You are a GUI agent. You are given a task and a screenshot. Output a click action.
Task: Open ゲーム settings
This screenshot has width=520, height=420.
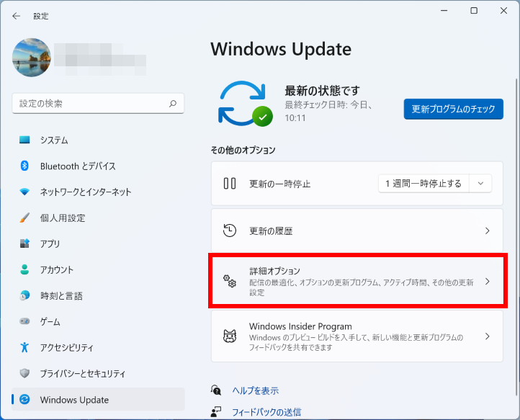pyautogui.click(x=98, y=321)
